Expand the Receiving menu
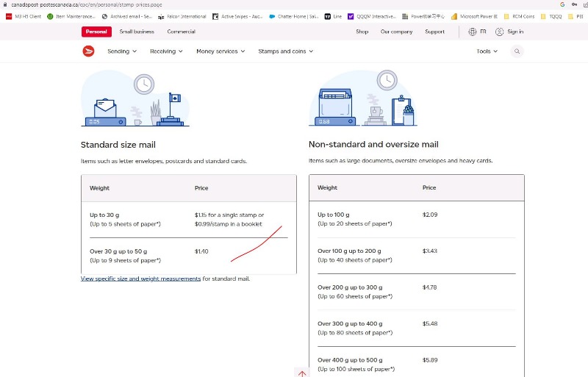This screenshot has height=377, width=588. click(x=166, y=51)
